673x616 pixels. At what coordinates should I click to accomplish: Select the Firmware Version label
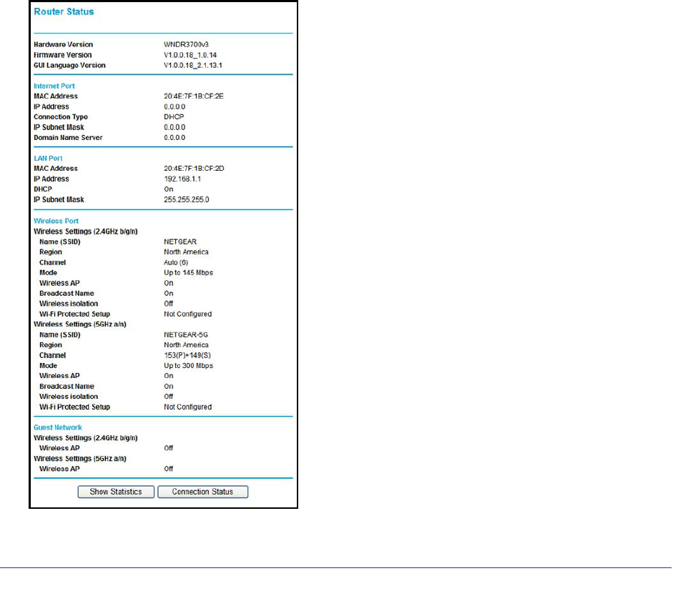click(63, 55)
